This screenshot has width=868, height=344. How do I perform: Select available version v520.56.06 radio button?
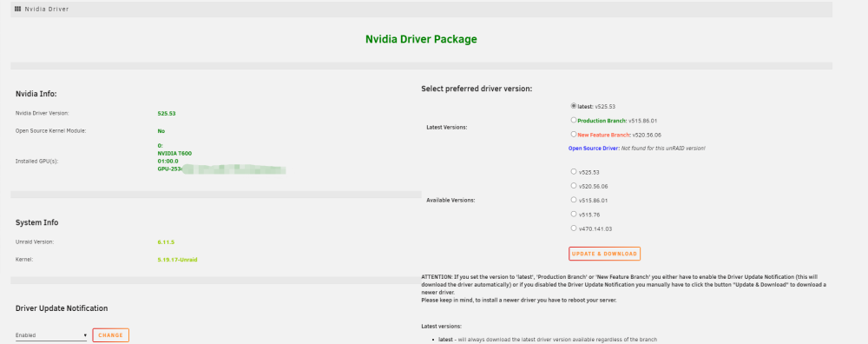coord(574,186)
